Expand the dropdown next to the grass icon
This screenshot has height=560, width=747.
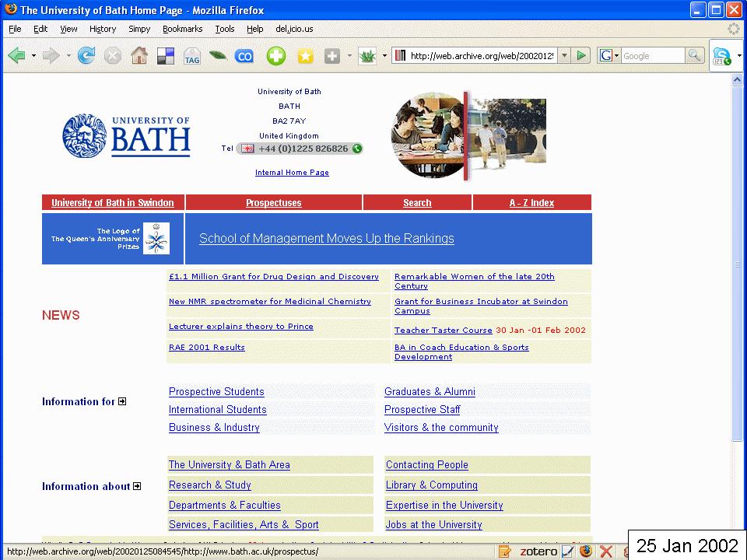(384, 56)
